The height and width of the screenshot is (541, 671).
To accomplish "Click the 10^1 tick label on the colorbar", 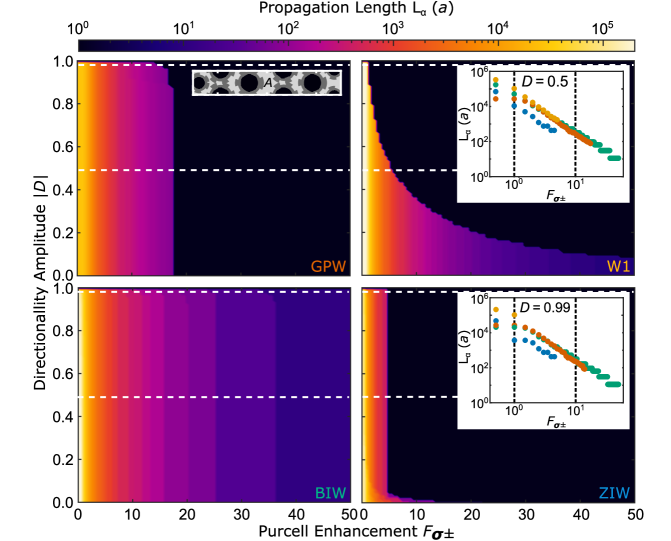I will (183, 28).
